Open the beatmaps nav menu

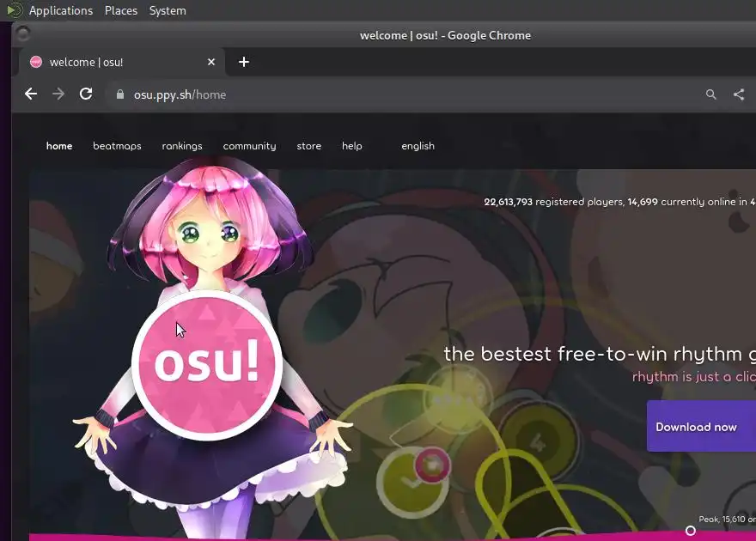click(x=117, y=146)
